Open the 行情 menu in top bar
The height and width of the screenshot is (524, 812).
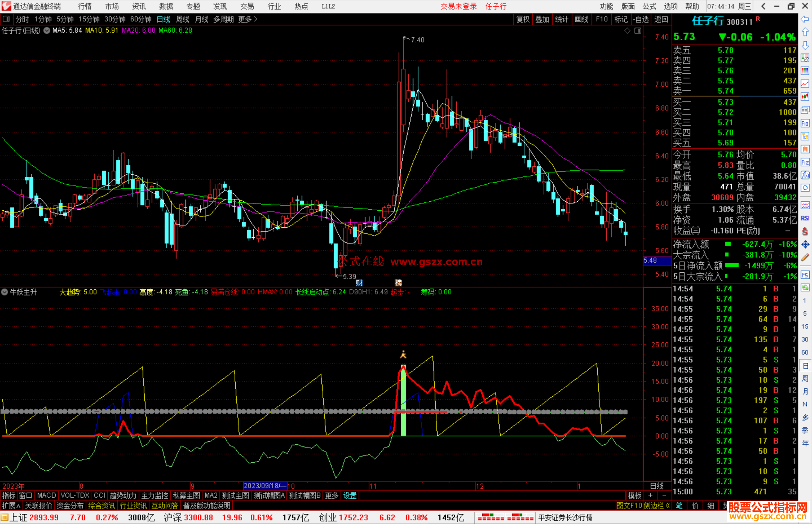pos(85,6)
